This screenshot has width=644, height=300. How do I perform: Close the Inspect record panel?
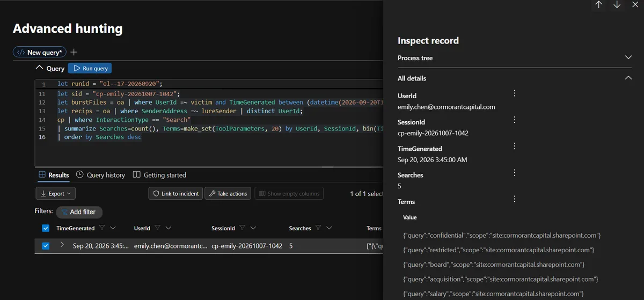(635, 5)
